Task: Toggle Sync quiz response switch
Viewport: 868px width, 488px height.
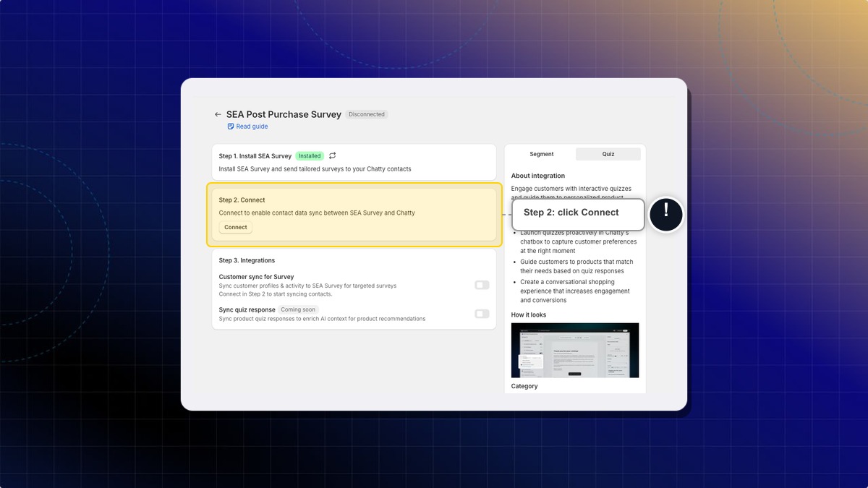Action: click(482, 314)
